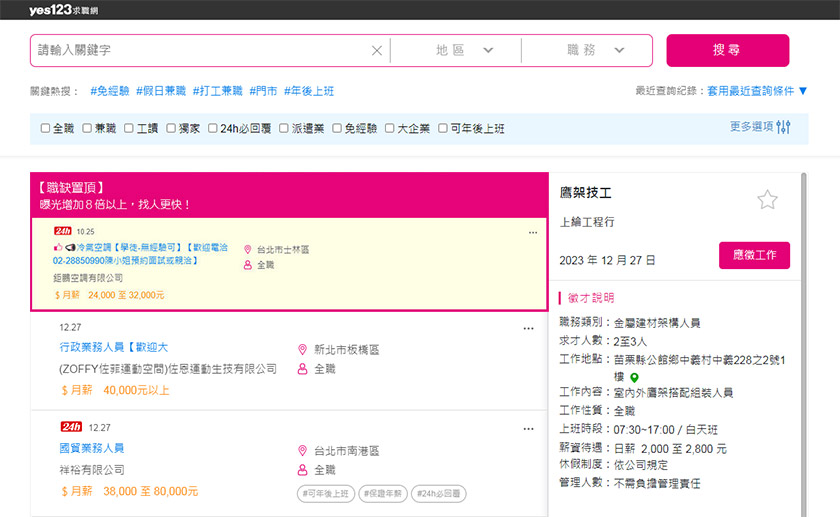
Task: Open more options icon for 國貿業務人員 listing
Action: [x=529, y=427]
